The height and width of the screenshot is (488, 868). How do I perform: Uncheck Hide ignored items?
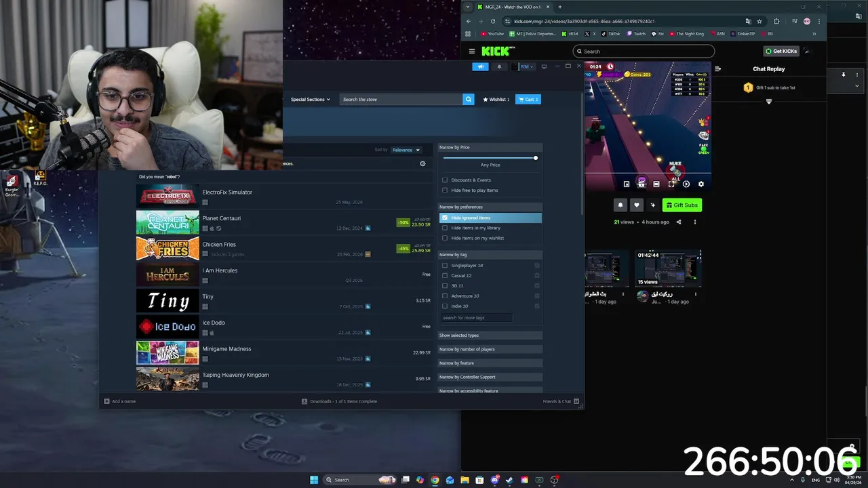click(x=445, y=218)
